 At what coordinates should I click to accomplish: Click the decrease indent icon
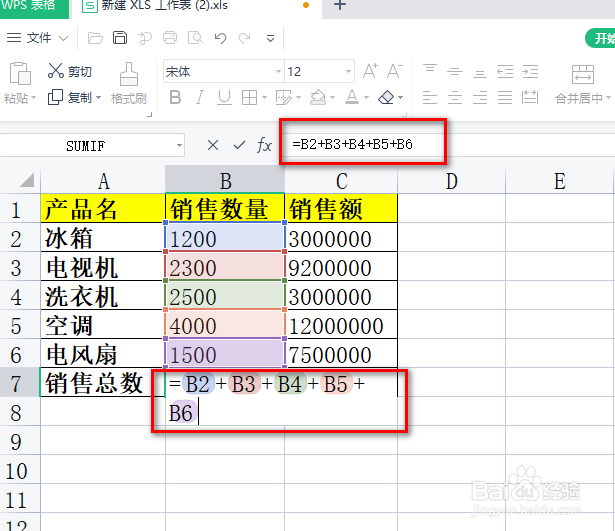pyautogui.click(x=505, y=71)
